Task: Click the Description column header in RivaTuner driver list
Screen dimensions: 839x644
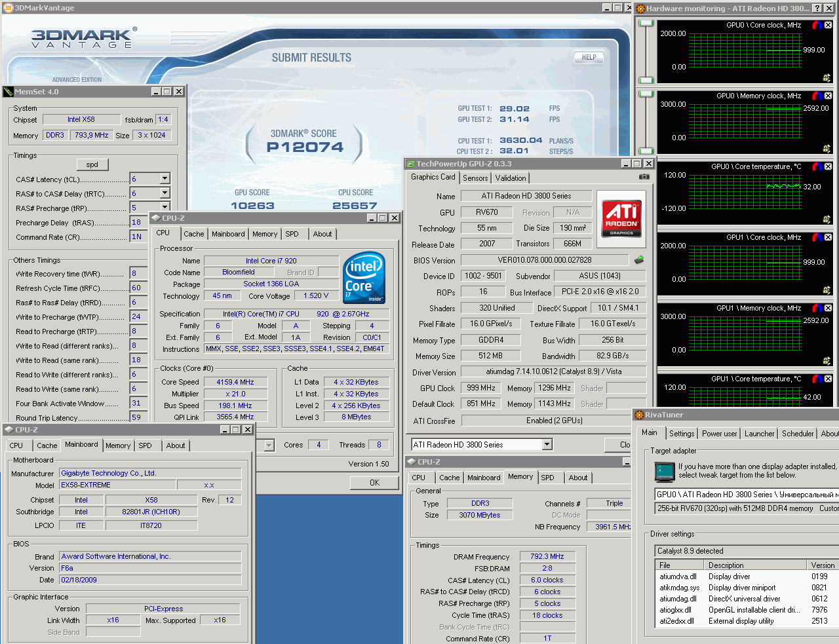Action: pyautogui.click(x=756, y=565)
